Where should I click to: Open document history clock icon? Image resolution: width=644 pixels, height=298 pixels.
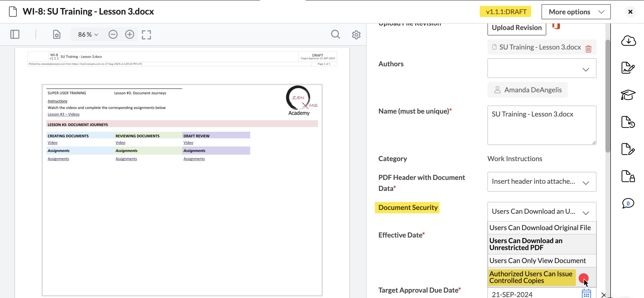tap(628, 122)
